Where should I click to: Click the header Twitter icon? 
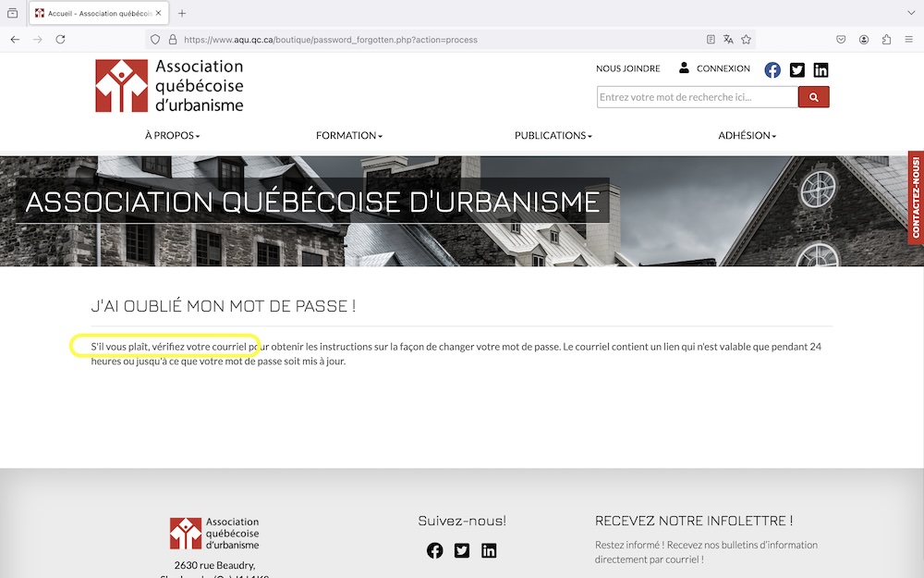pos(797,70)
